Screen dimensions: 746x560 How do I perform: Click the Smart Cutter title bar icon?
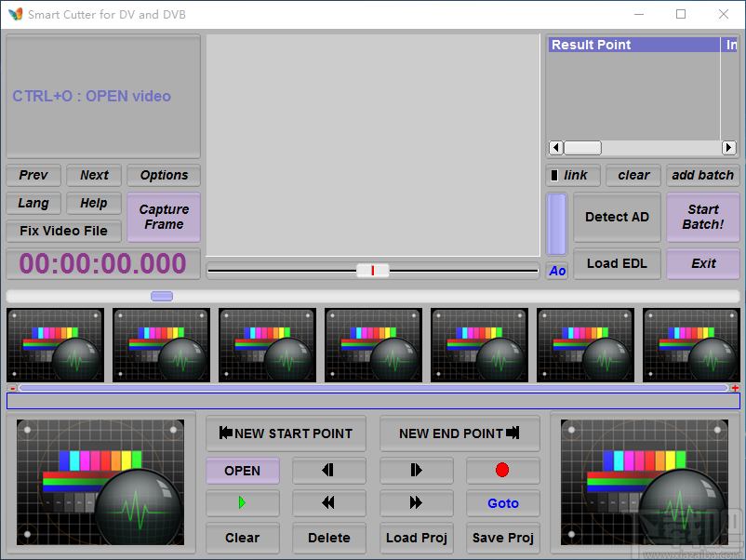pyautogui.click(x=16, y=14)
